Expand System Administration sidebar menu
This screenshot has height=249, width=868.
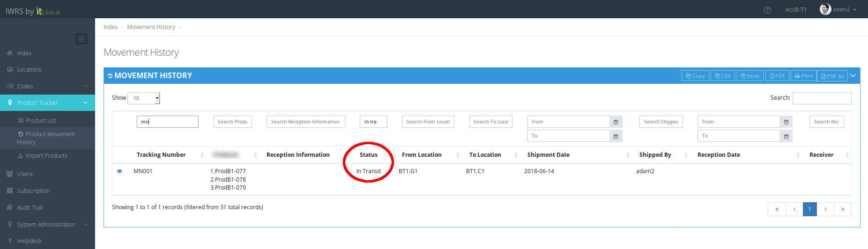[47, 224]
